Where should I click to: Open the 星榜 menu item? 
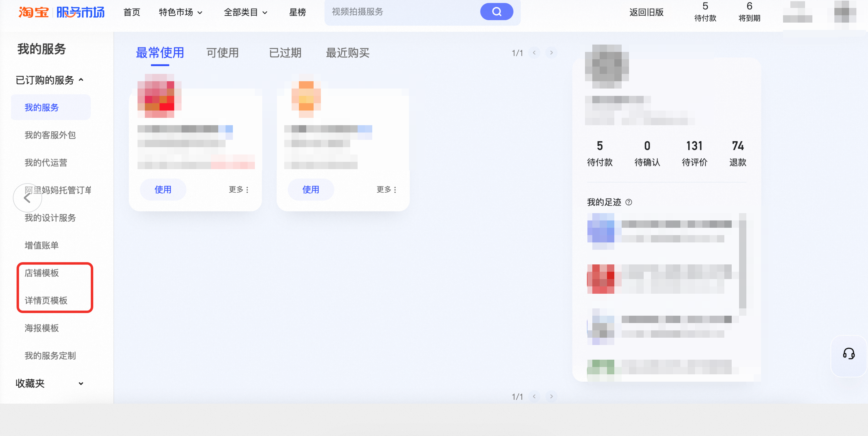[297, 13]
